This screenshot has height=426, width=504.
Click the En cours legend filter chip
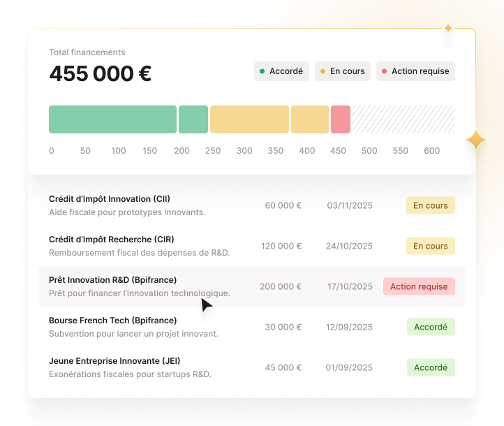(x=343, y=71)
